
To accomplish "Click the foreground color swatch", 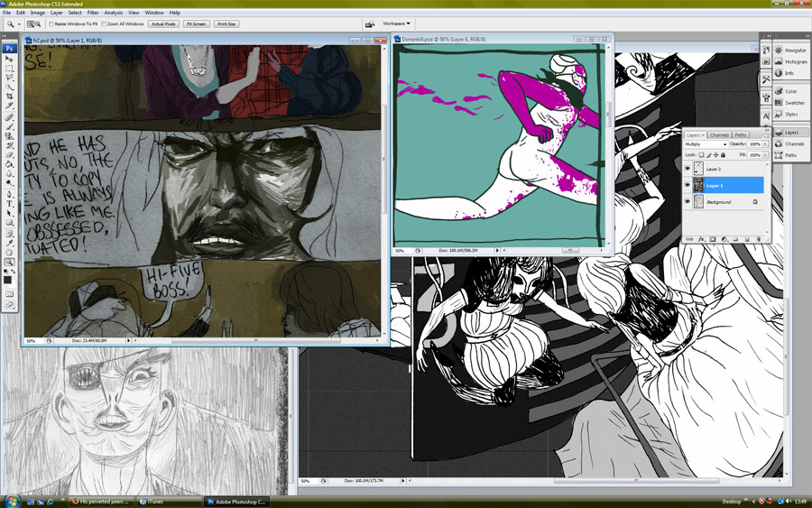I will (7, 280).
